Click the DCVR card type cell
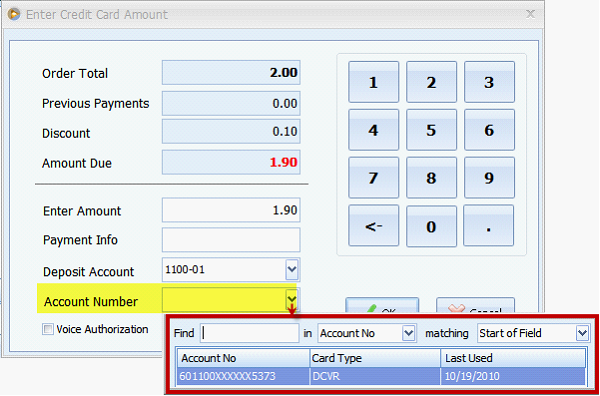Viewport: 600px width, 396px height. (375, 376)
